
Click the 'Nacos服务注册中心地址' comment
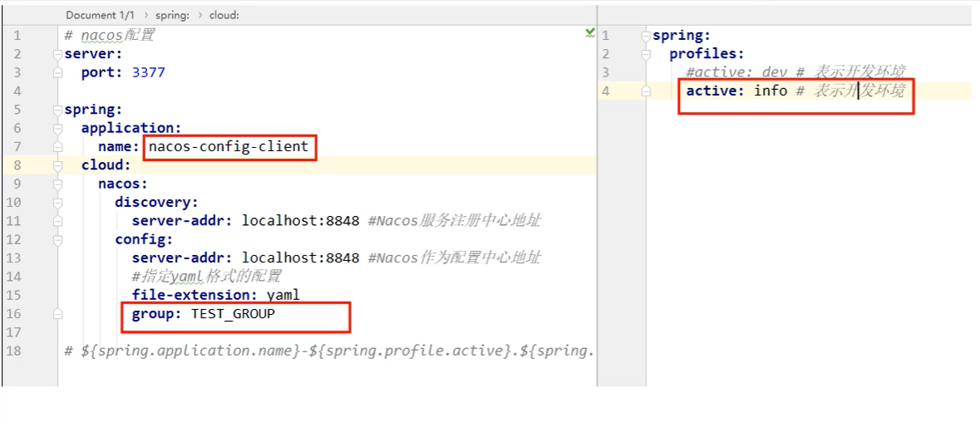click(x=455, y=221)
